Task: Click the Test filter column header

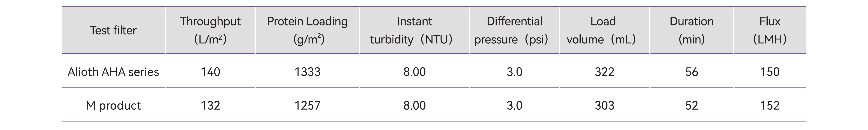Action: point(113,30)
